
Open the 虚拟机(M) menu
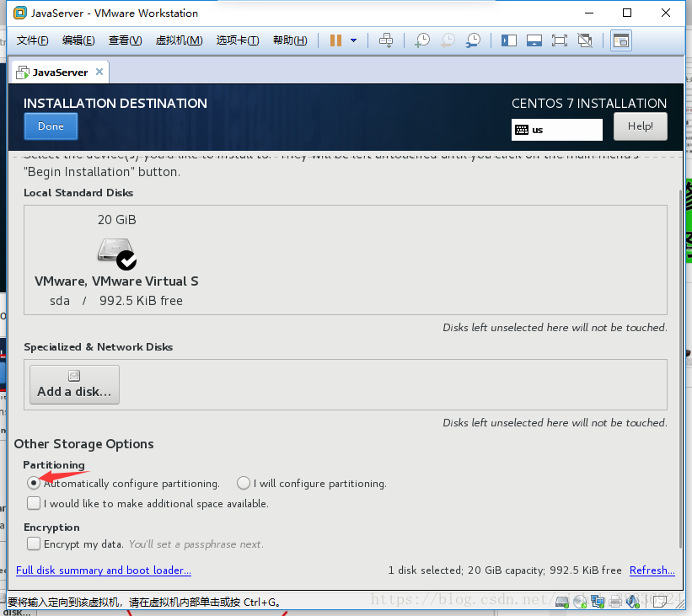coord(180,40)
